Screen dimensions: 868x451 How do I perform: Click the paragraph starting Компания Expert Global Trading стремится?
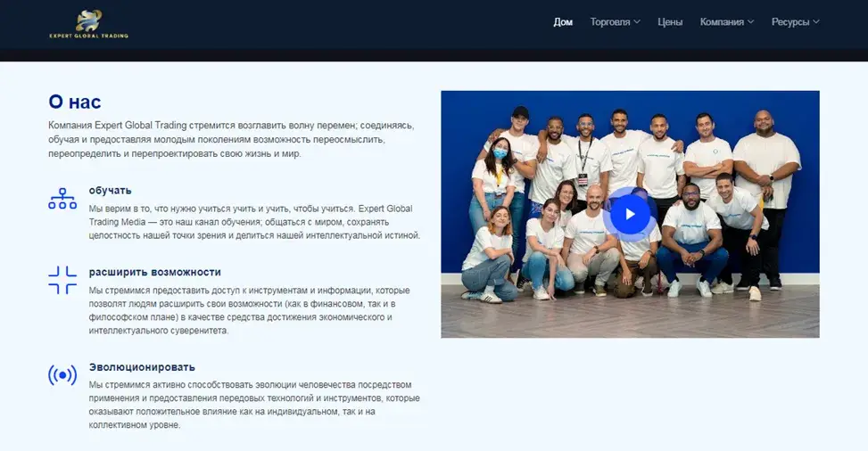tap(231, 139)
